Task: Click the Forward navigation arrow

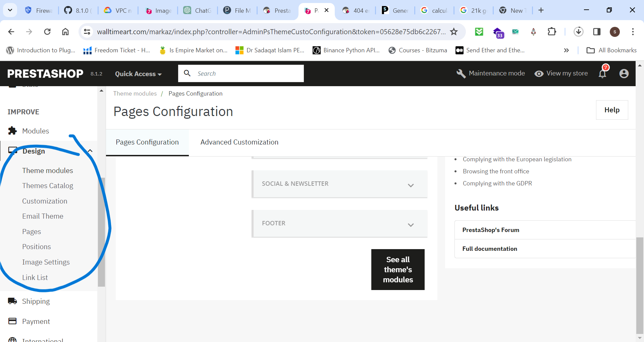Action: click(29, 32)
